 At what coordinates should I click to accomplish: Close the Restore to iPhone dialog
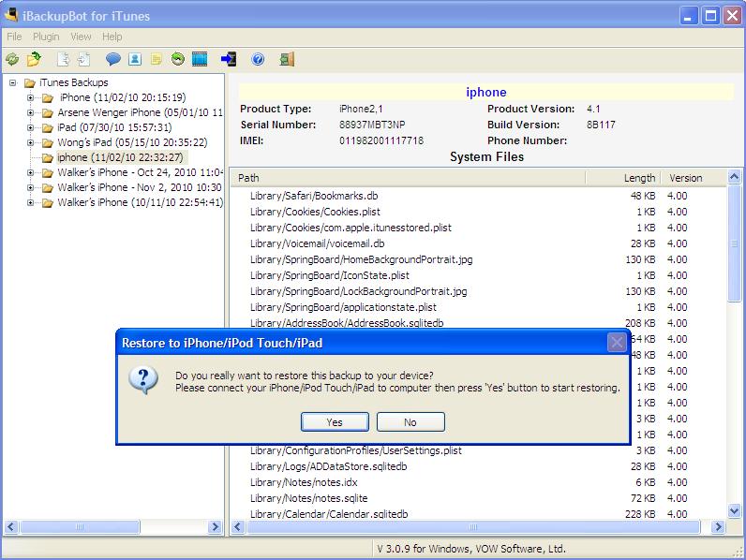point(617,343)
